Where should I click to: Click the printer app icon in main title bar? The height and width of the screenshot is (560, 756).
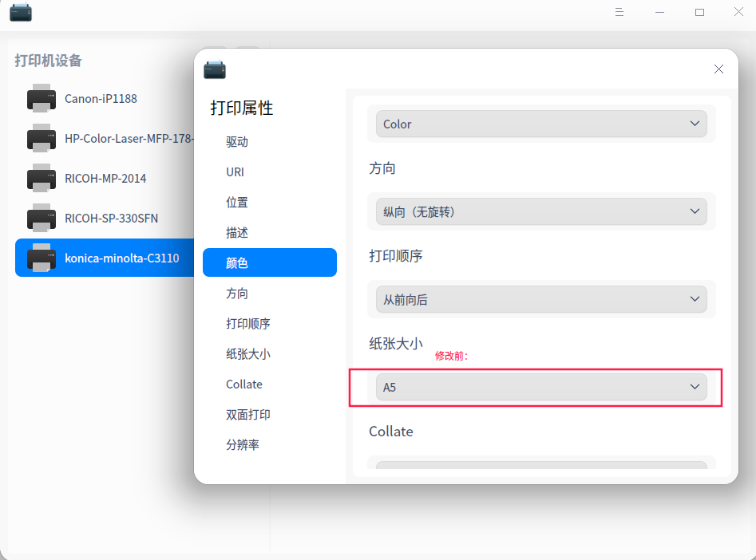[21, 13]
